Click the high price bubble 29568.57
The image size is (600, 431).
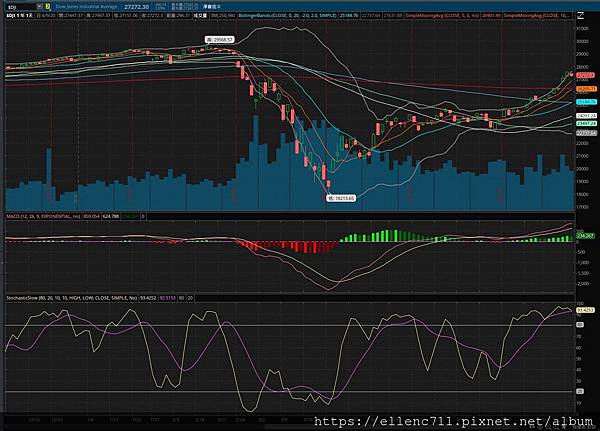pos(219,39)
